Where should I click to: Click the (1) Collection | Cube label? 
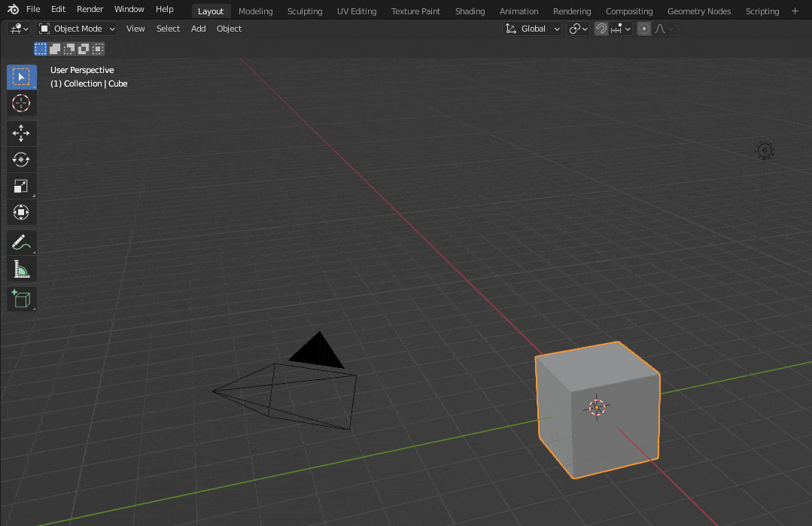pos(89,84)
